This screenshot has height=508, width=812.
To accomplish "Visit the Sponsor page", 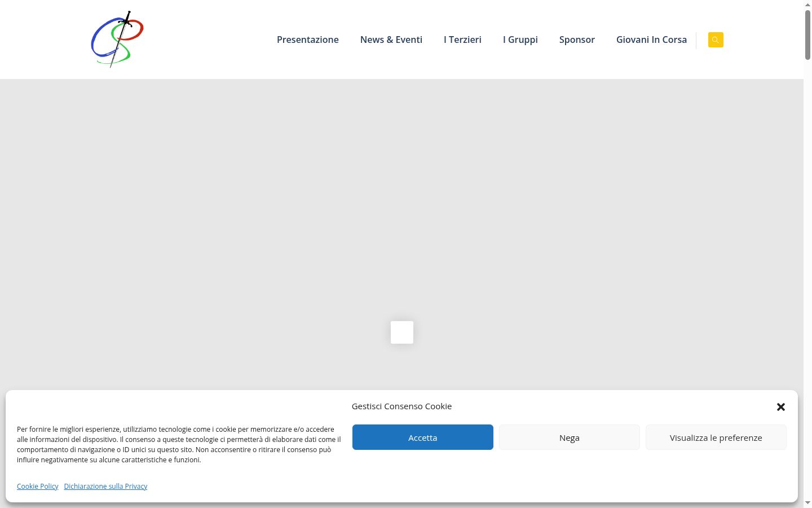I will coord(577,40).
